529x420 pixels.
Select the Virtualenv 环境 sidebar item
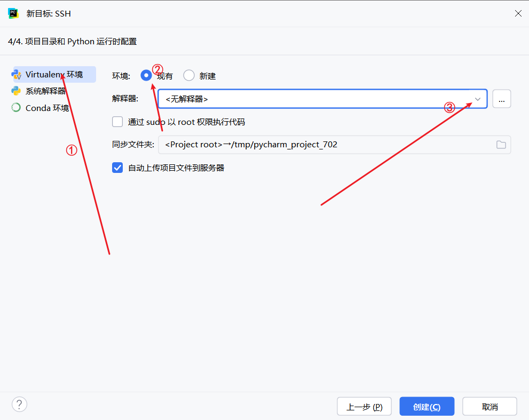[x=54, y=75]
